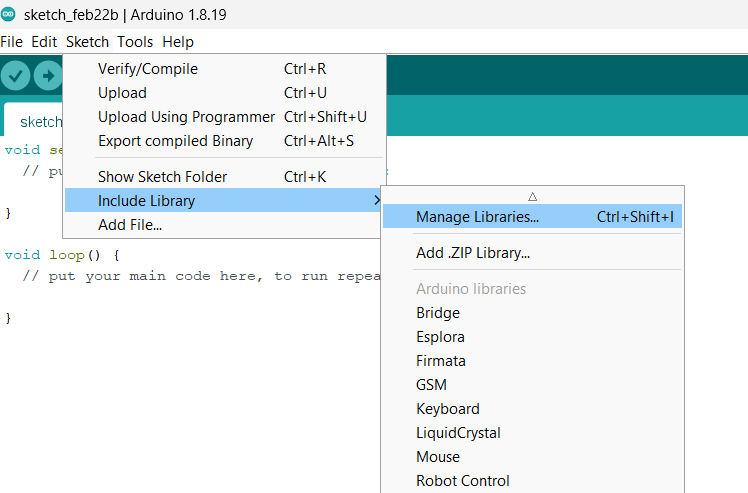Expand the Include Library submenu arrow
This screenshot has height=493, width=748.
[x=376, y=201]
